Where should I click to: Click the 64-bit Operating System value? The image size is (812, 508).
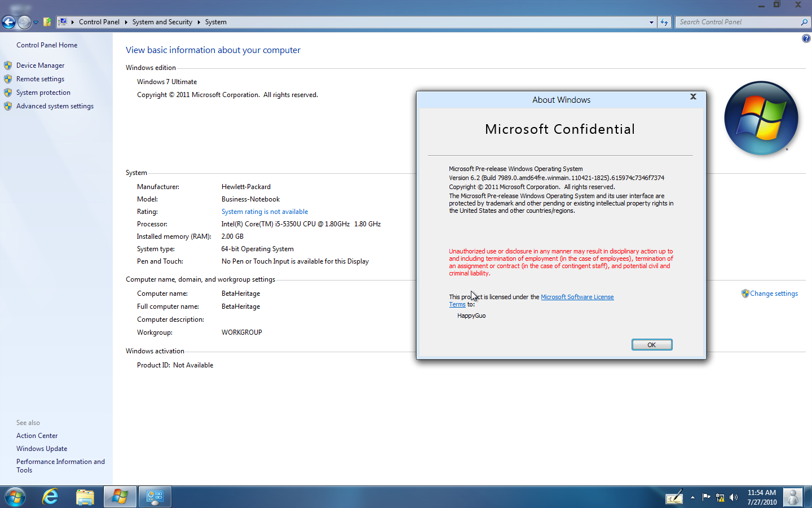pyautogui.click(x=257, y=249)
